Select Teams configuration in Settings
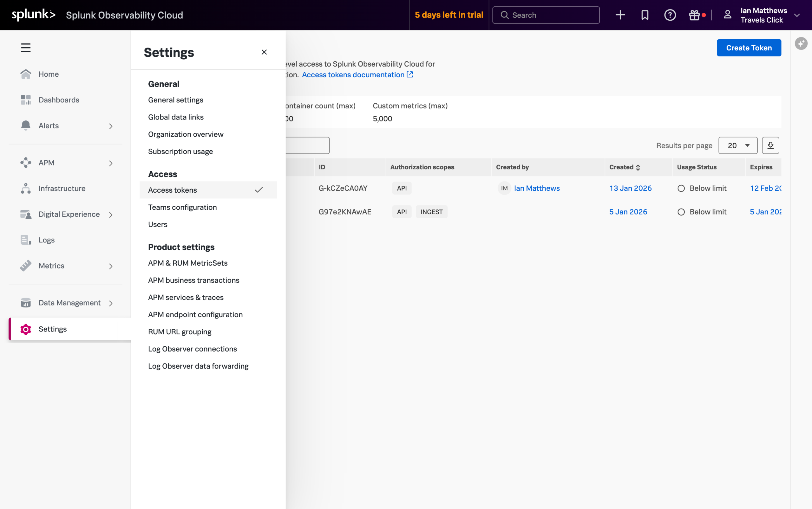 (x=182, y=207)
